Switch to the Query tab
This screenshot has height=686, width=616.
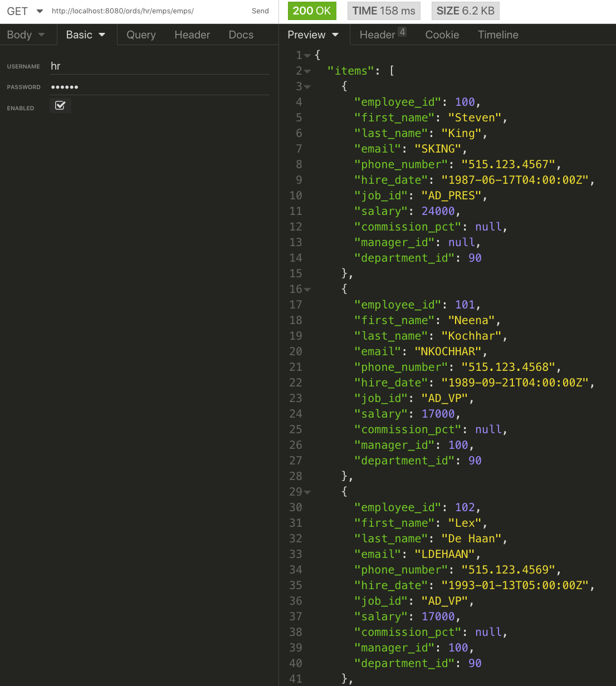(141, 35)
